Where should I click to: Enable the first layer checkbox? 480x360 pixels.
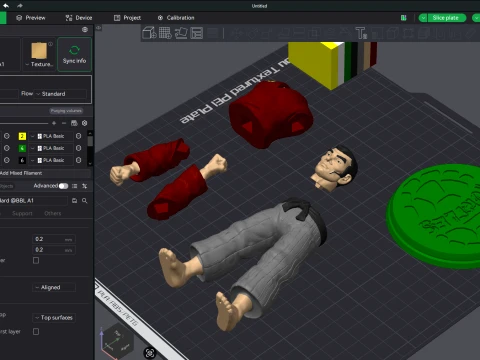click(x=36, y=331)
